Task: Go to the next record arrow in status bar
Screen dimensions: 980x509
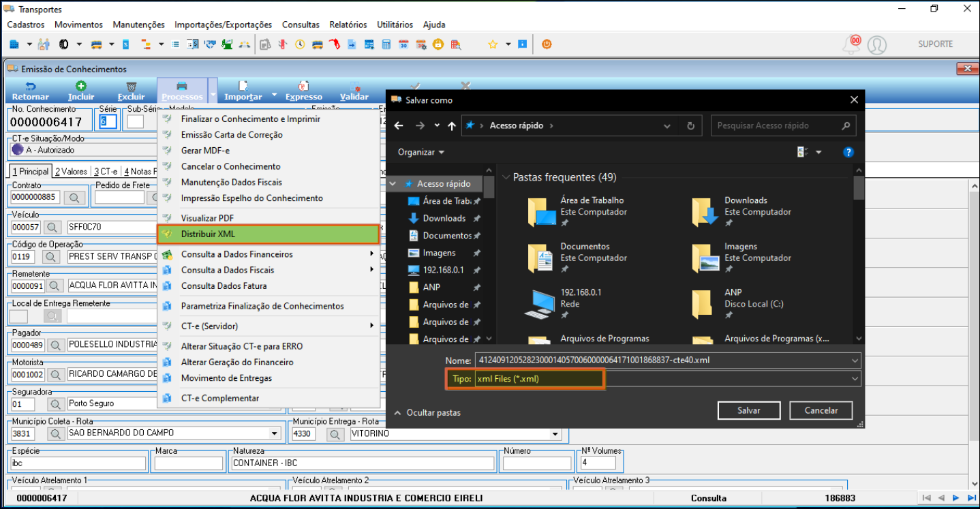Action: click(x=956, y=498)
